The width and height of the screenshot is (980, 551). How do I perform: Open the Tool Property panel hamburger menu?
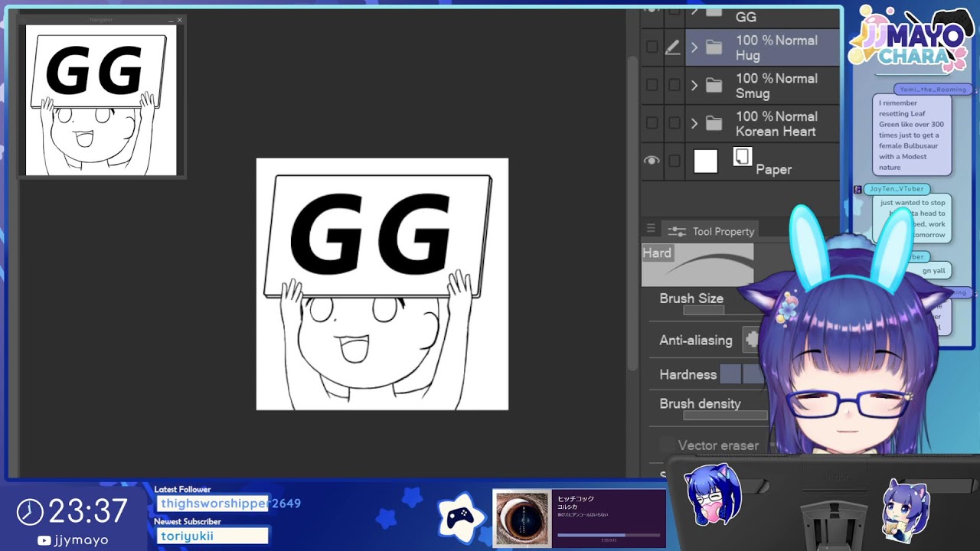click(x=651, y=228)
